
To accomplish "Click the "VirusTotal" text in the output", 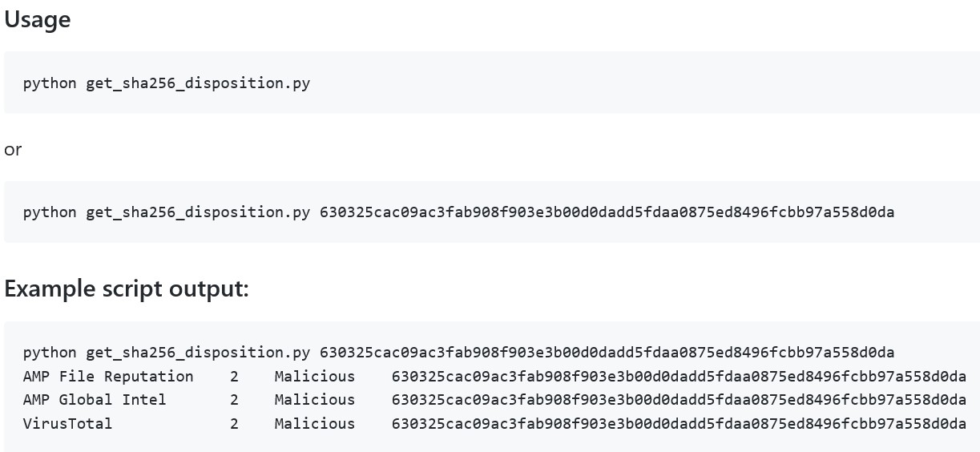I will pos(67,423).
